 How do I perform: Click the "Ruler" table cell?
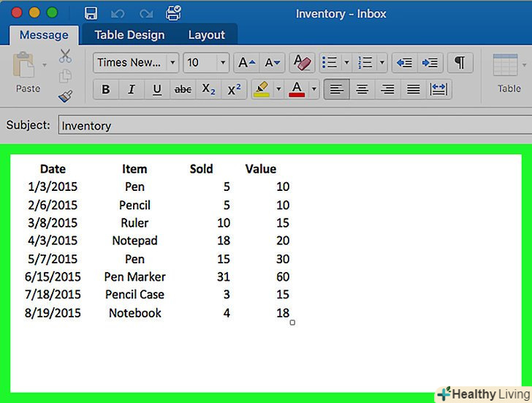point(134,223)
